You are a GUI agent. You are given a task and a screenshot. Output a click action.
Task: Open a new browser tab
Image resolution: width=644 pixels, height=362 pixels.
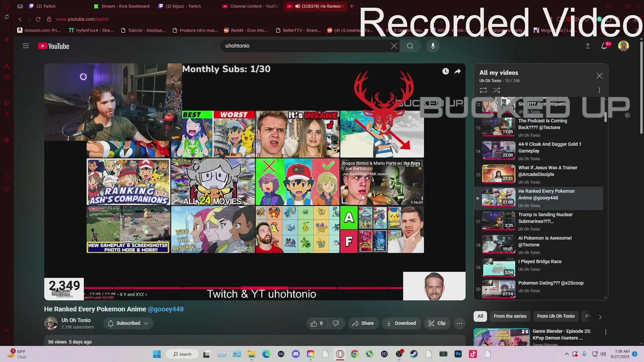point(351,6)
